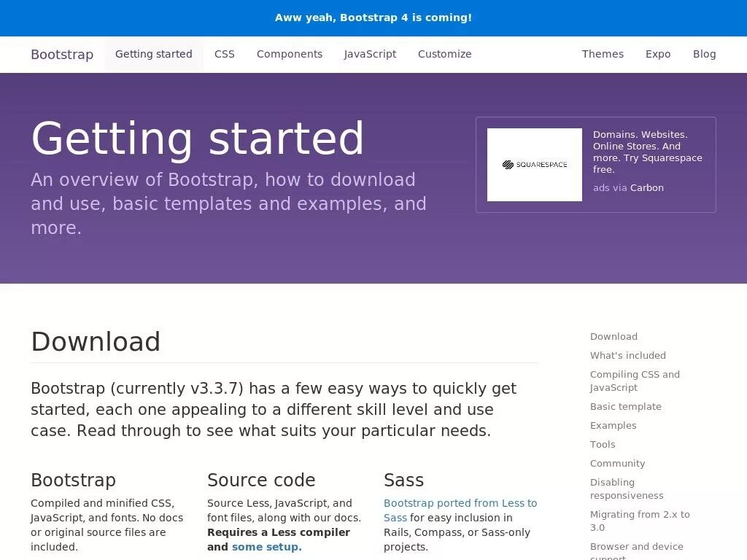Visit the Expo navbar link
747x560 pixels.
click(658, 54)
